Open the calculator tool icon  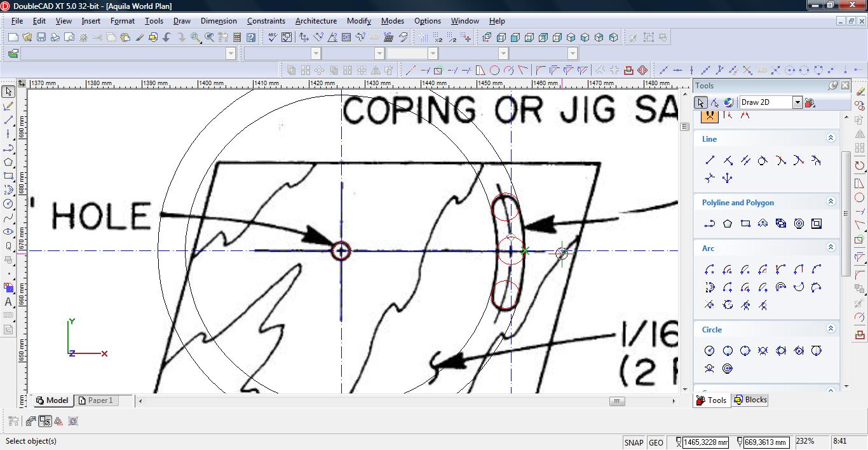click(x=237, y=37)
